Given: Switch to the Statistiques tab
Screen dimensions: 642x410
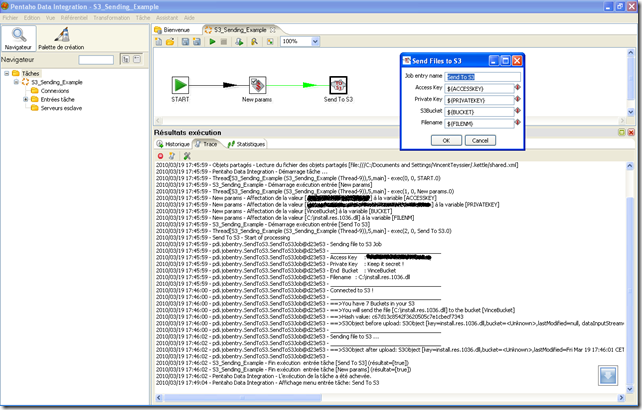Looking at the screenshot, I should tap(246, 144).
